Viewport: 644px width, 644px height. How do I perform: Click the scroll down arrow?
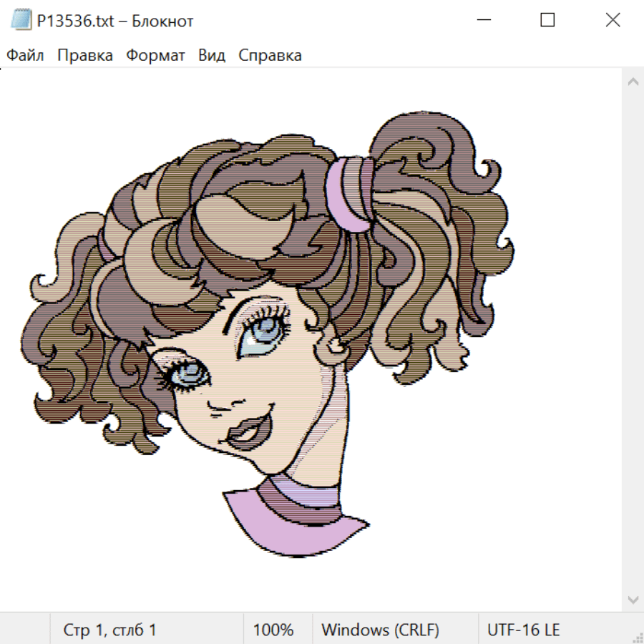pyautogui.click(x=633, y=598)
